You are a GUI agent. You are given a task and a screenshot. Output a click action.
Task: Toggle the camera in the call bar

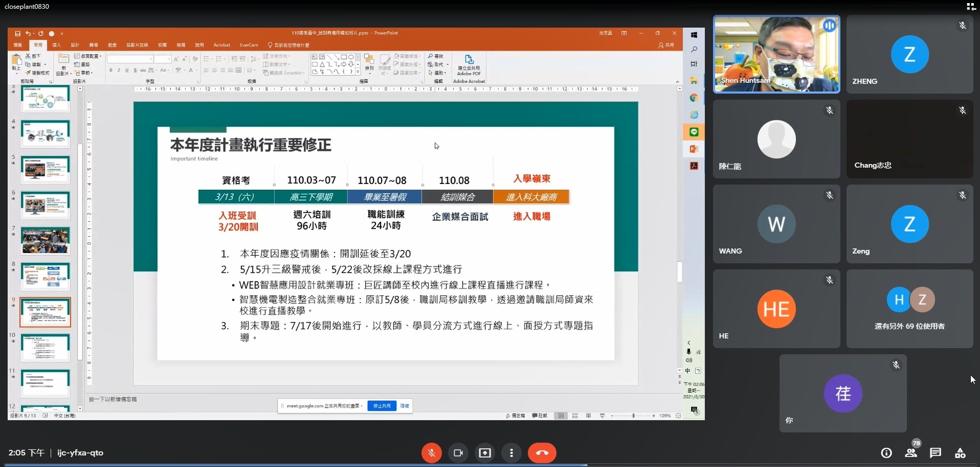(458, 453)
